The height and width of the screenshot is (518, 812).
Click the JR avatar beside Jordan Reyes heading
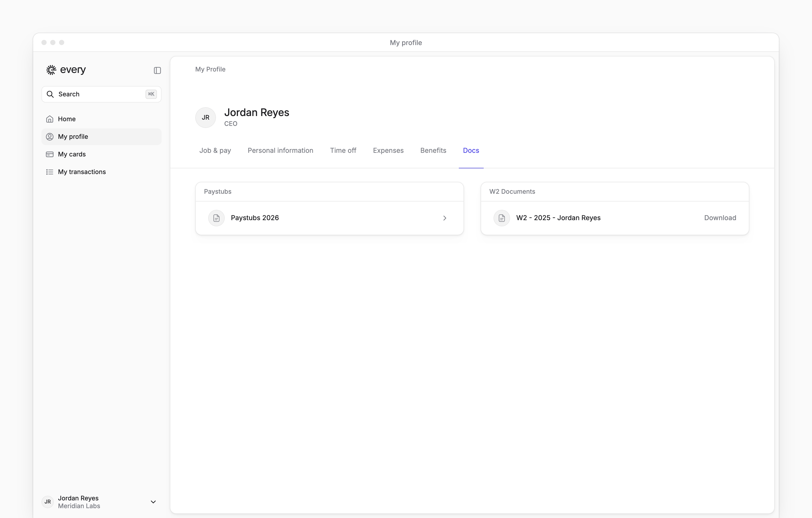click(206, 117)
